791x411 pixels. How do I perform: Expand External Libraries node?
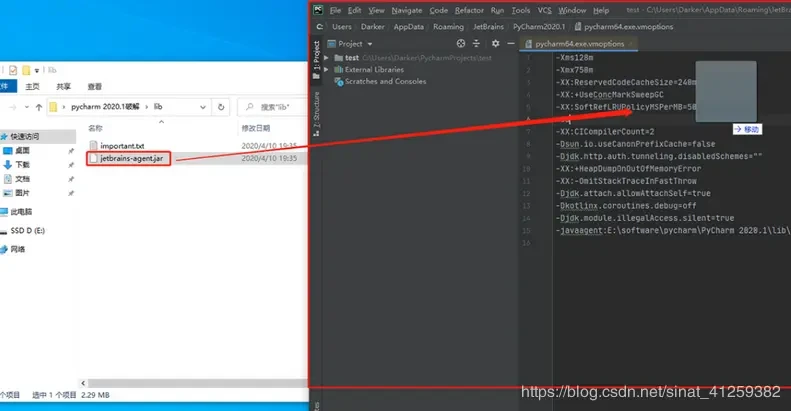(327, 70)
